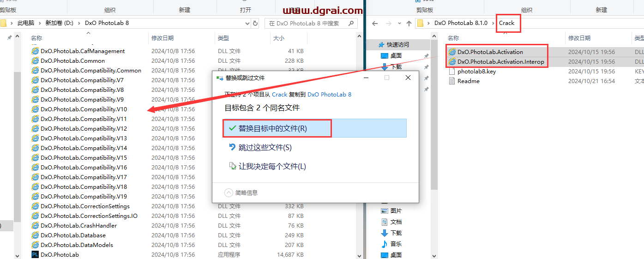The width and height of the screenshot is (644, 259).
Task: Click 14,687 KB size of DxO.PhotoLab application
Action: [290, 254]
